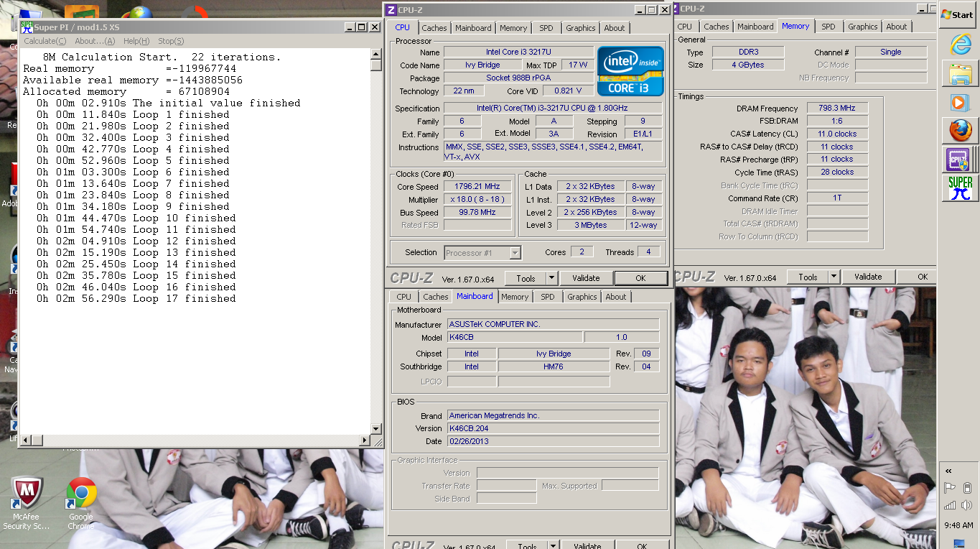Open the Mainboard tab in the processor CPU-Z window

[473, 28]
